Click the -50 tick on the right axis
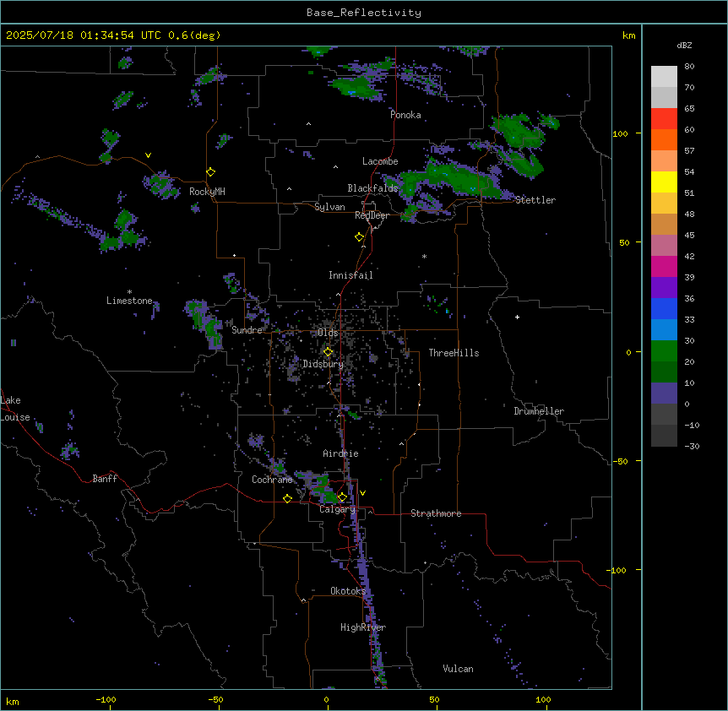 coord(620,461)
